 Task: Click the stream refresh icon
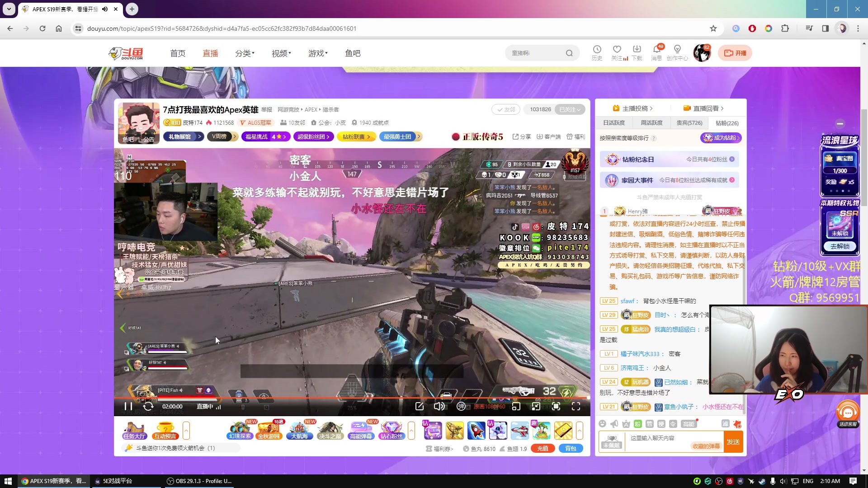click(x=148, y=406)
